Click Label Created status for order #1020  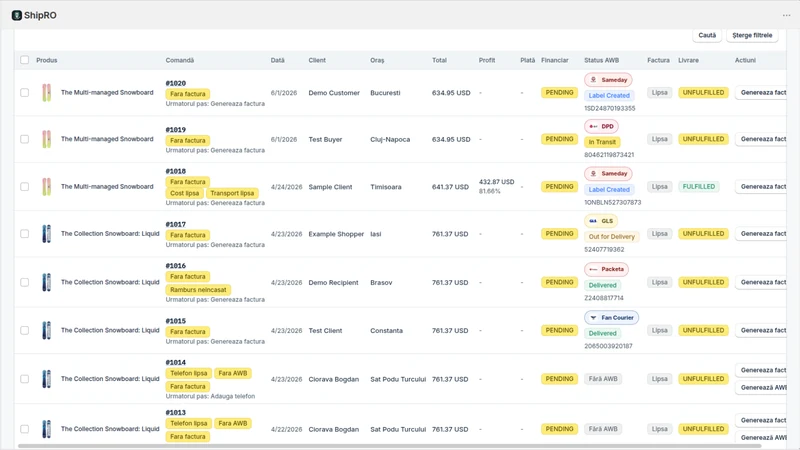tap(609, 95)
